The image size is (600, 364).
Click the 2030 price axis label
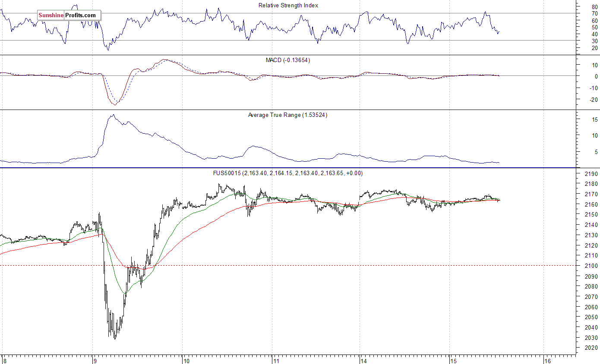591,338
